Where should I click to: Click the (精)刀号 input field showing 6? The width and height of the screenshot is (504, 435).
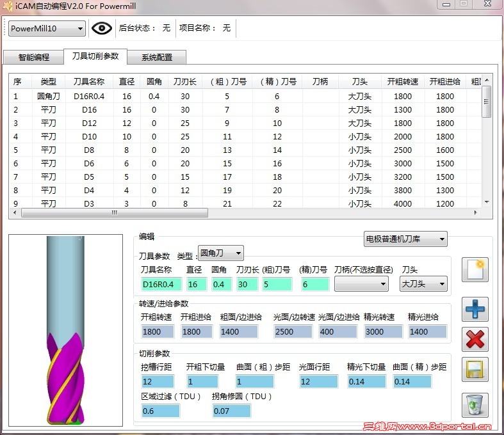point(315,285)
